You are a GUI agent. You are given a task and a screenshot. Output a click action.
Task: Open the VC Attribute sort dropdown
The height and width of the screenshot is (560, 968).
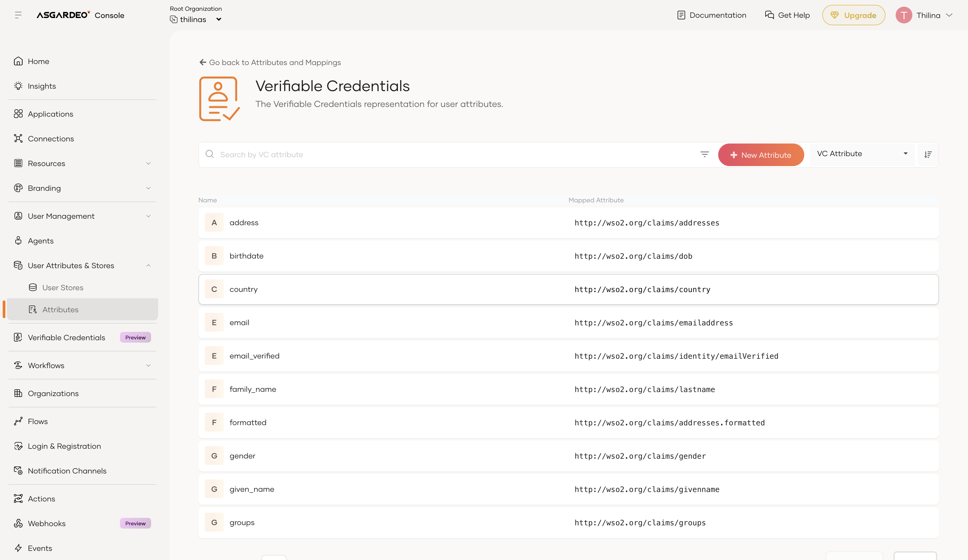coord(862,154)
